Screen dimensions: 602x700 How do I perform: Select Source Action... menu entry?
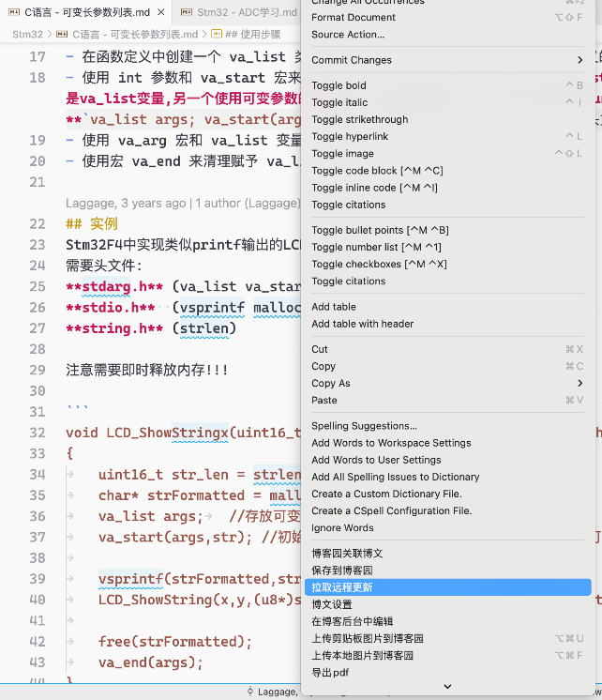tap(447, 35)
